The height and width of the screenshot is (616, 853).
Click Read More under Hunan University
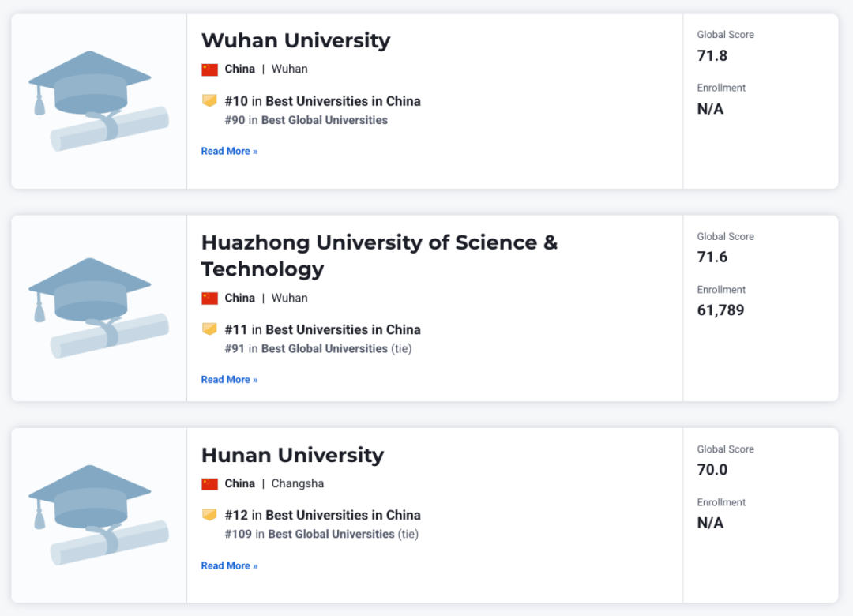pyautogui.click(x=229, y=566)
